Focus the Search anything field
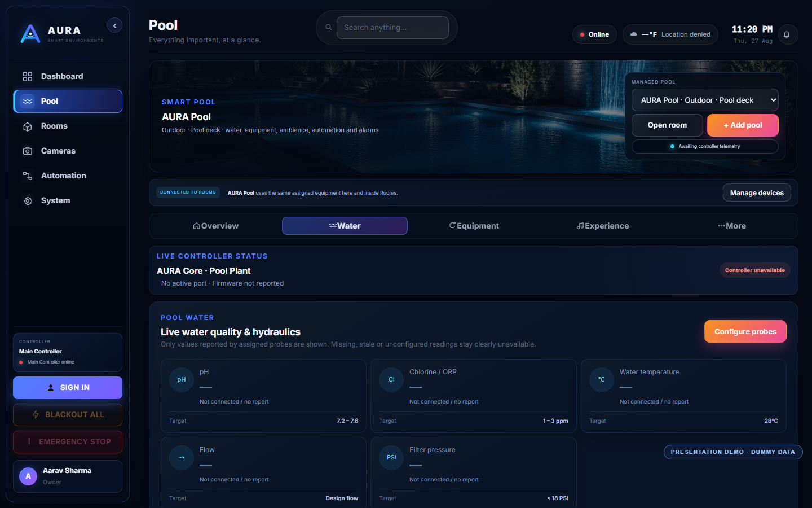Screen dimensions: 812x508 pyautogui.click(x=392, y=28)
